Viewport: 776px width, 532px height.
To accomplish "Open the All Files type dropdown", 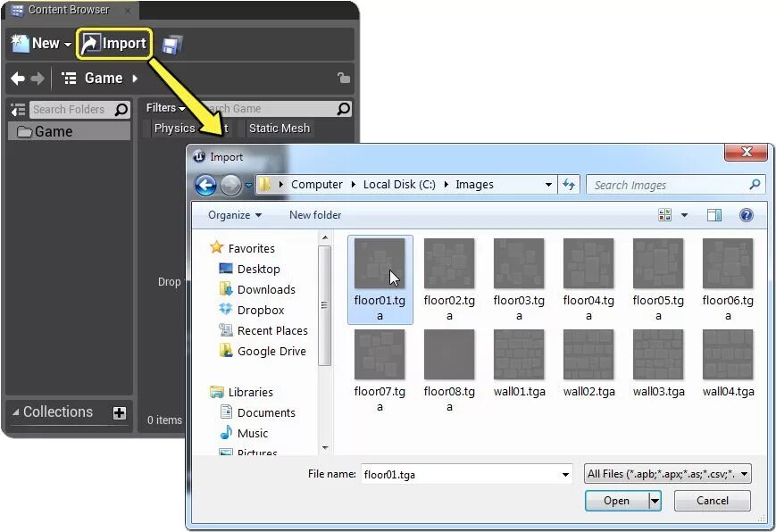I will click(x=668, y=474).
